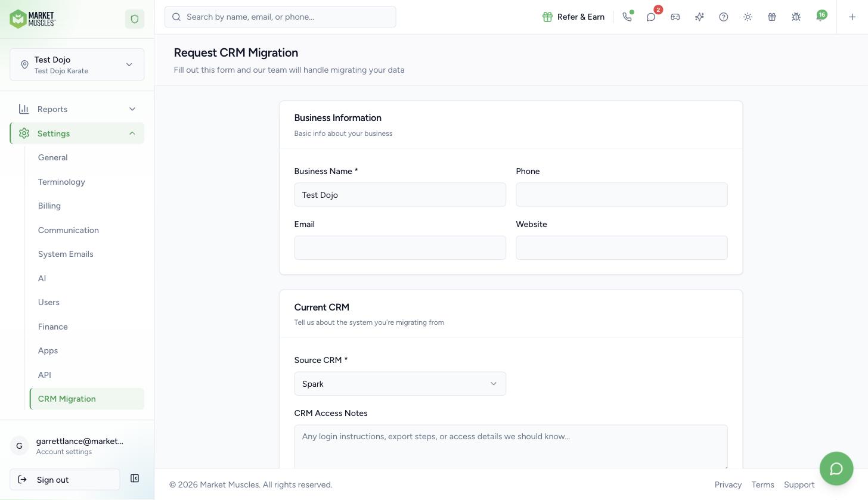Screen dimensions: 868x500
Task: Click the plus icon at top right
Action: point(852,17)
